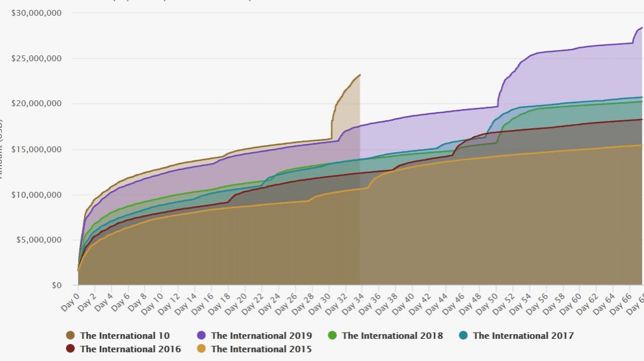Click the teal The International 2017 legend dot
Image resolution: width=644 pixels, height=361 pixels.
point(463,336)
